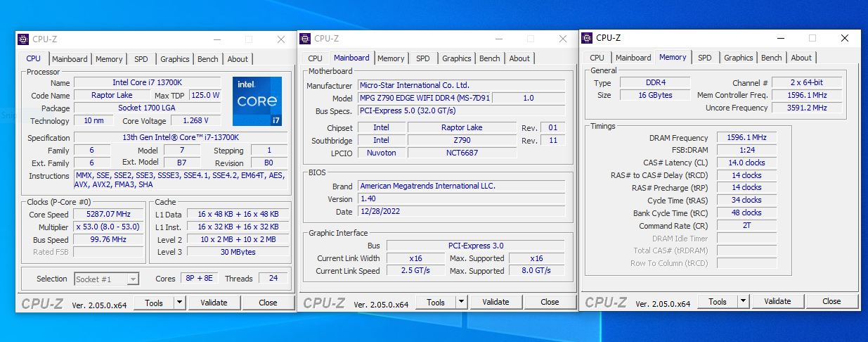Click Validate button in Memory window

pos(777,301)
